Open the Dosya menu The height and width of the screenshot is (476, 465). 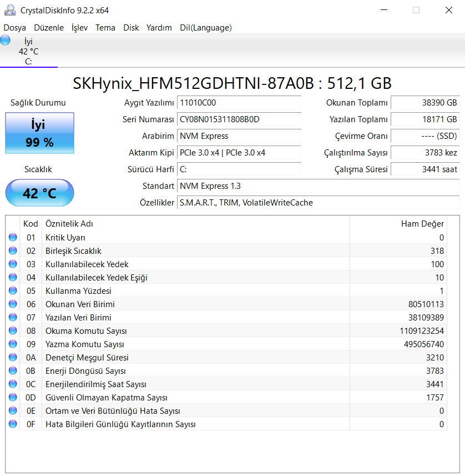[x=14, y=28]
